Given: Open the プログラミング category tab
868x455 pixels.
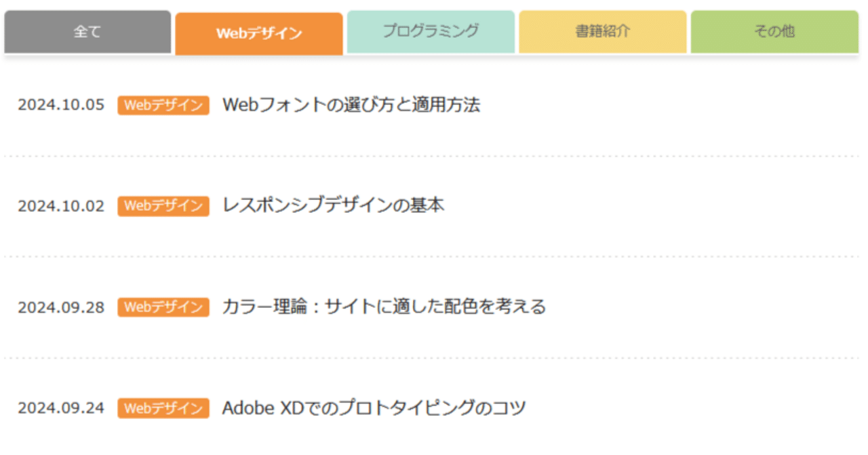Looking at the screenshot, I should coord(431,31).
